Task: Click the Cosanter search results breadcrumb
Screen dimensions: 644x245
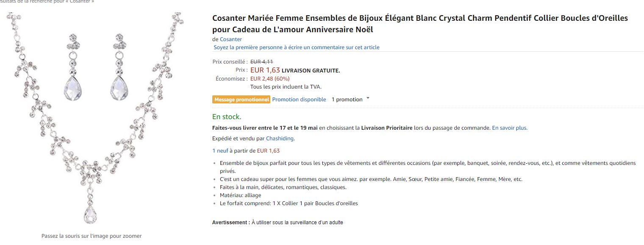Action: (47, 2)
